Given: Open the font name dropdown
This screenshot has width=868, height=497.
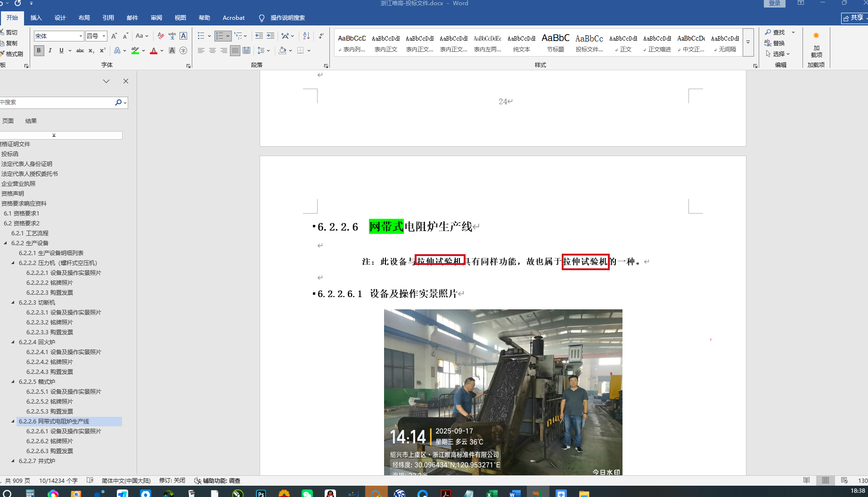Looking at the screenshot, I should 81,36.
